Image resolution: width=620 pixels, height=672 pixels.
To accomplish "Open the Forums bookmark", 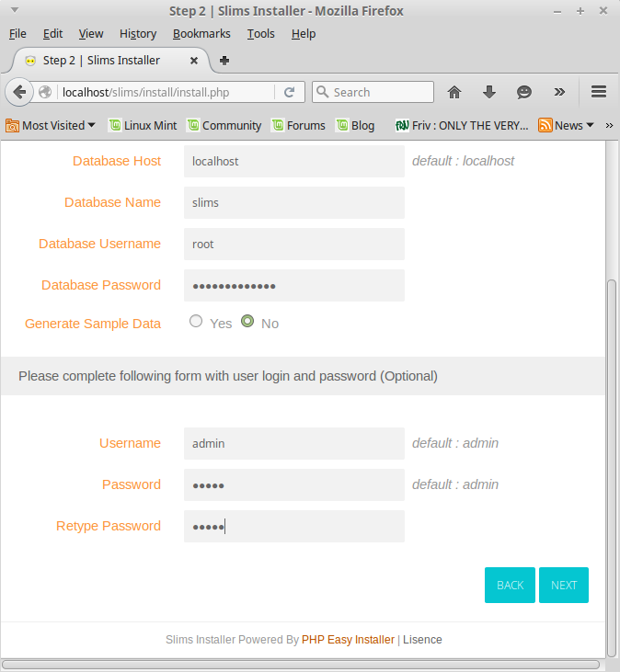I will click(x=299, y=126).
